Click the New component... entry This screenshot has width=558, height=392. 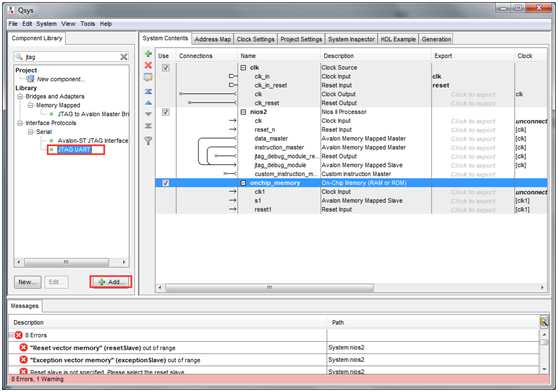(60, 79)
